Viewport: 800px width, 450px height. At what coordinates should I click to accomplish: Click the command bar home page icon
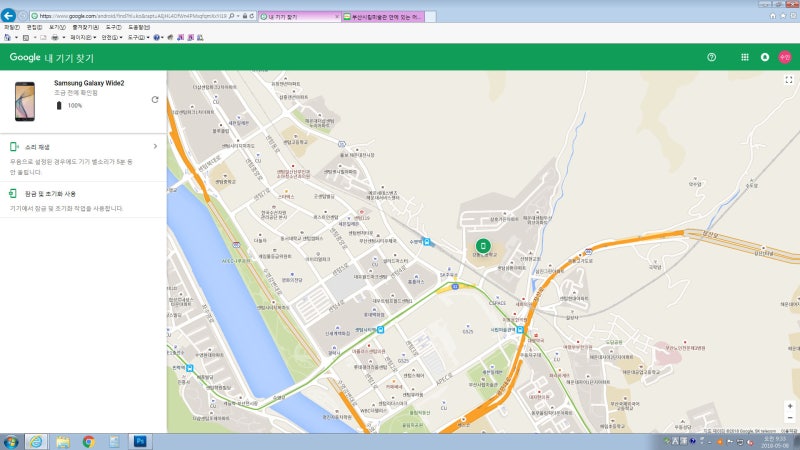(7, 37)
